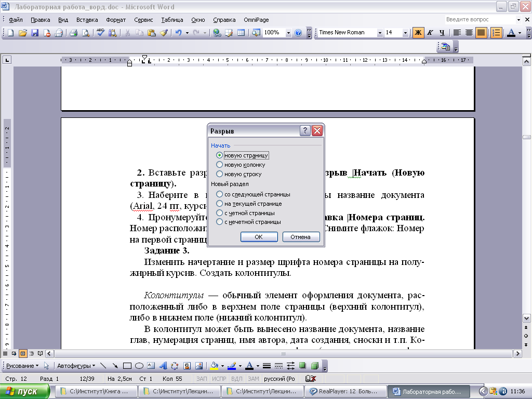Select the Line drawing tool
This screenshot has width=532, height=399.
pyautogui.click(x=103, y=366)
